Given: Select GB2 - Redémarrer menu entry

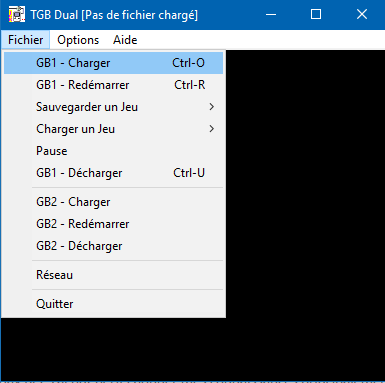Looking at the screenshot, I should [113, 224].
